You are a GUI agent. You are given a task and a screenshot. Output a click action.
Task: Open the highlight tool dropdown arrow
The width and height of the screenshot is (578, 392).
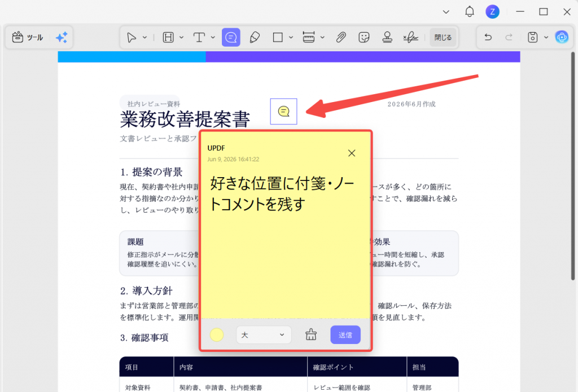181,38
